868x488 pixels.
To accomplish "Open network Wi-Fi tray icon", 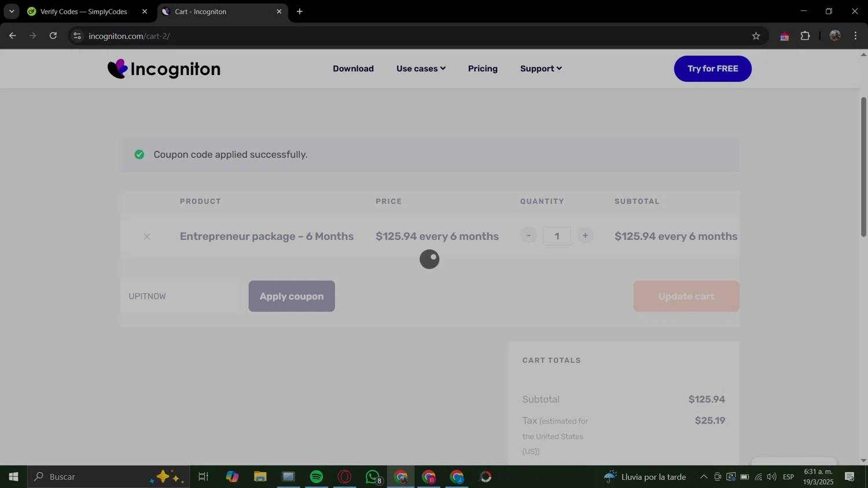I will (758, 477).
